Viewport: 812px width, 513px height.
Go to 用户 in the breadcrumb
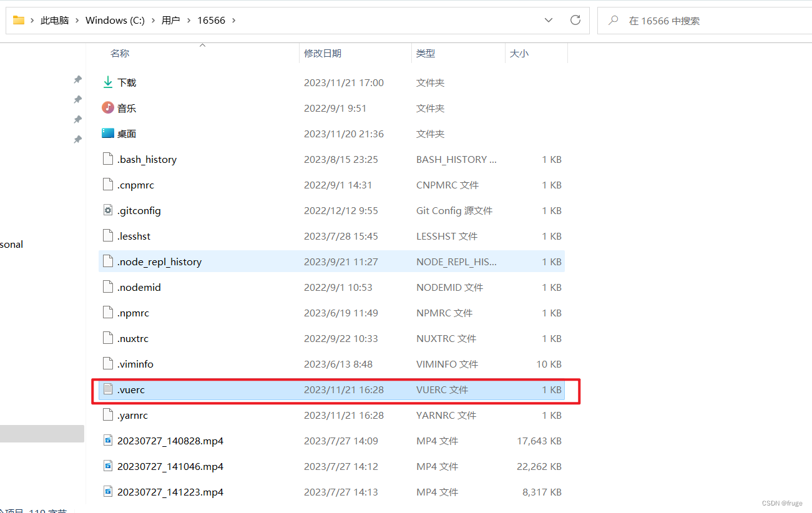click(x=170, y=20)
